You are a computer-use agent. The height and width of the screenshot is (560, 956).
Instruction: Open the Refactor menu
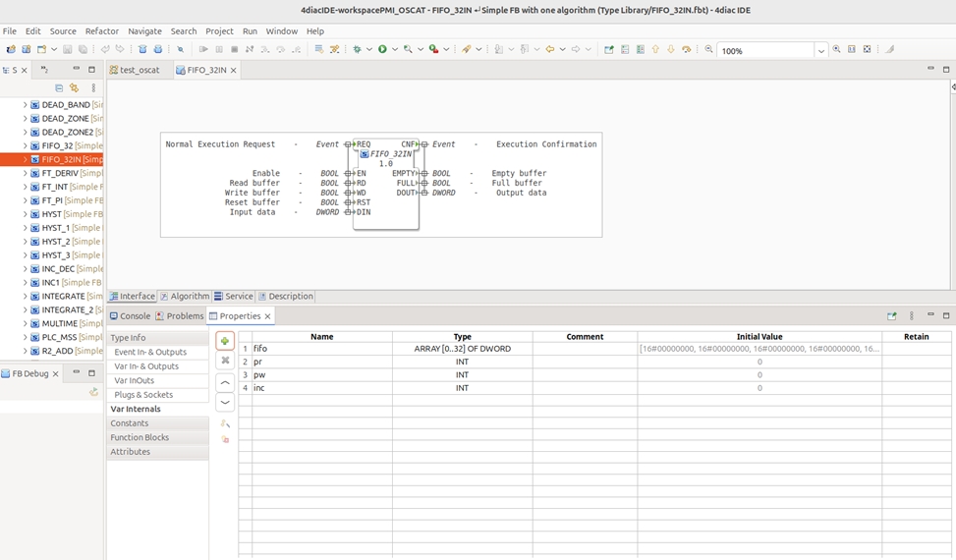102,31
